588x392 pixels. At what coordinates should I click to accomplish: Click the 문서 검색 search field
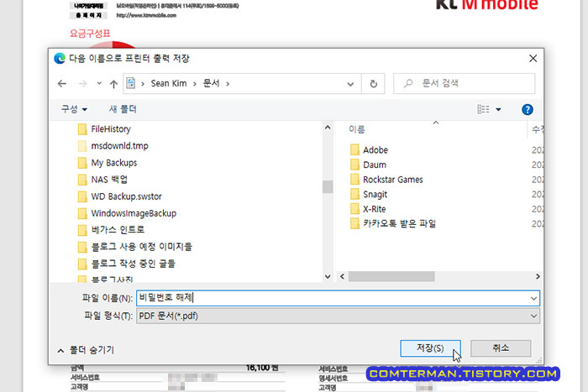click(465, 83)
